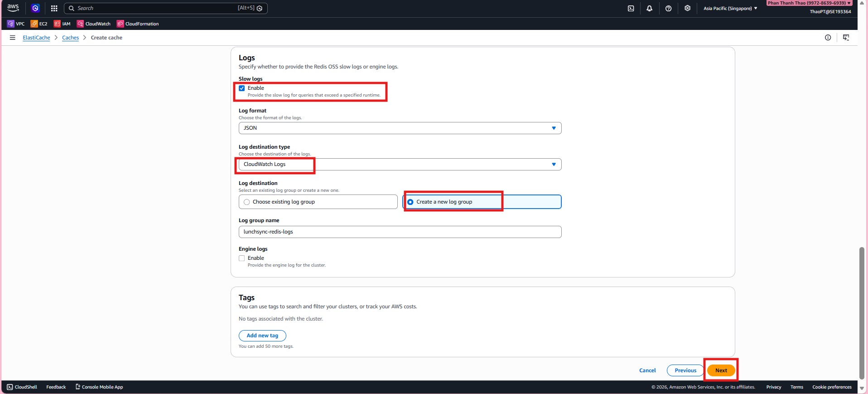
Task: Open the Feedback link in footer
Action: coord(56,387)
